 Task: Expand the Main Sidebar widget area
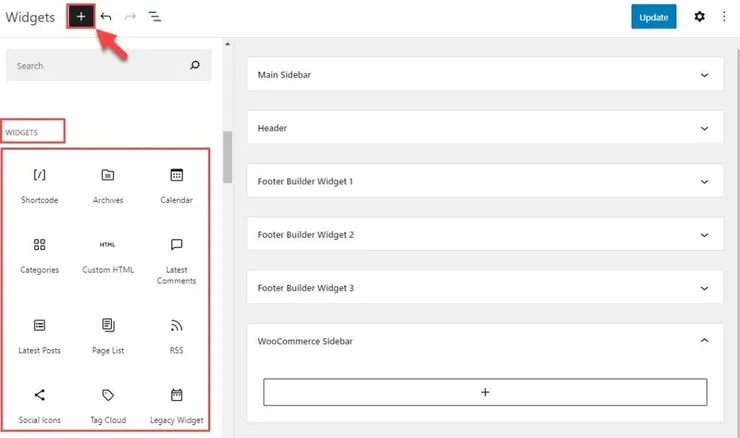(x=484, y=75)
